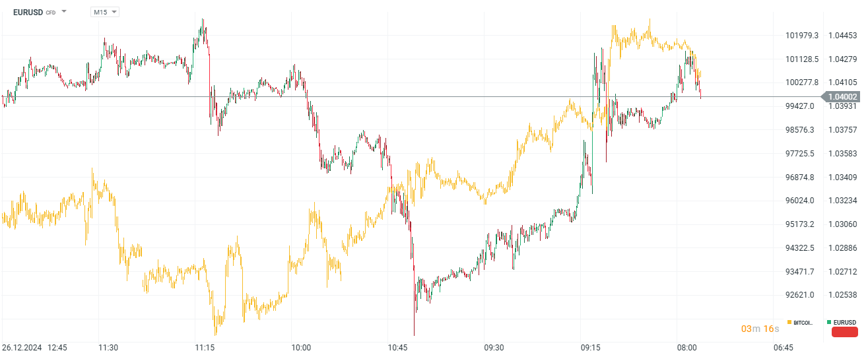Click the EURUSD symbol title in the header
Image resolution: width=868 pixels, height=359 pixels.
28,12
